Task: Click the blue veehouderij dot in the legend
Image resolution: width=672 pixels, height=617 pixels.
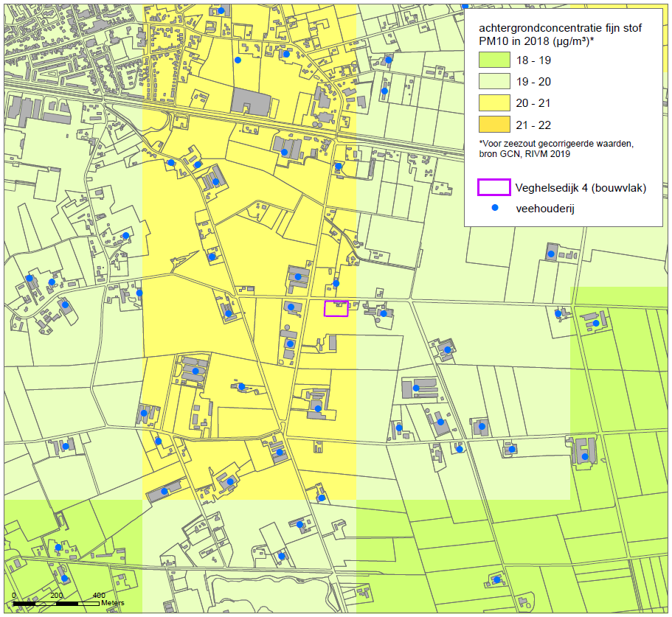Action: [x=495, y=208]
